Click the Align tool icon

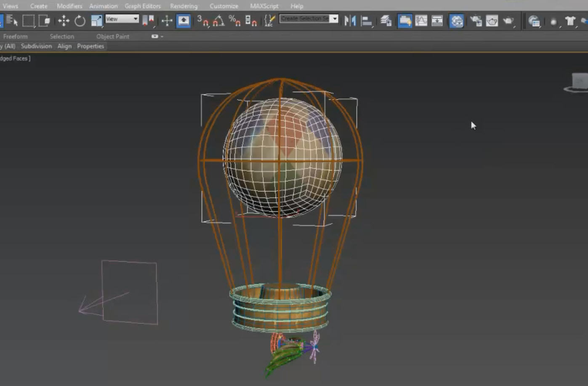pyautogui.click(x=367, y=20)
